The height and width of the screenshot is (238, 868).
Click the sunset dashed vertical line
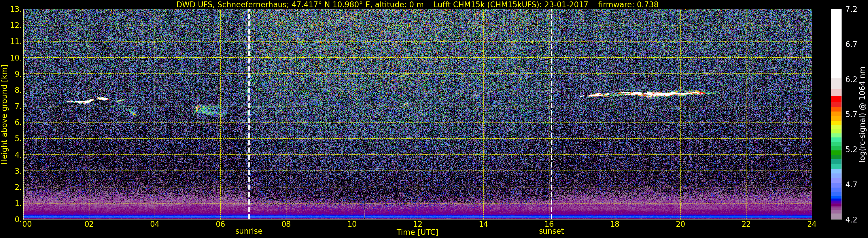pyautogui.click(x=551, y=114)
